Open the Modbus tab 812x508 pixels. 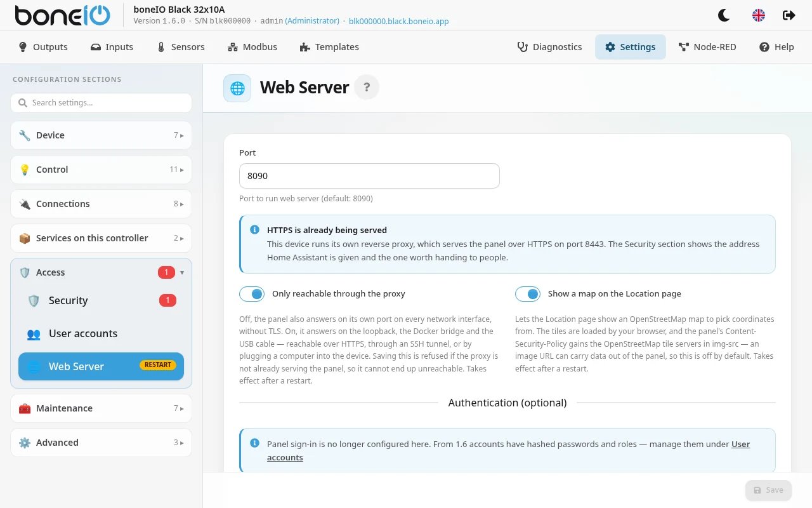click(252, 47)
